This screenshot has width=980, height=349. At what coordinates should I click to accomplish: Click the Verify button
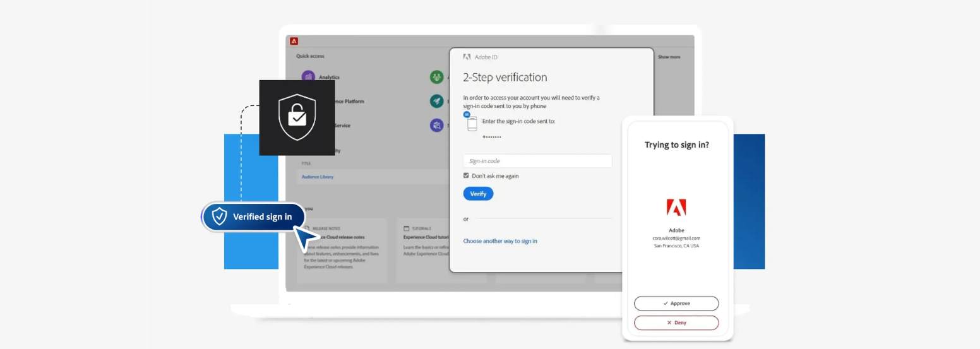[x=478, y=194]
